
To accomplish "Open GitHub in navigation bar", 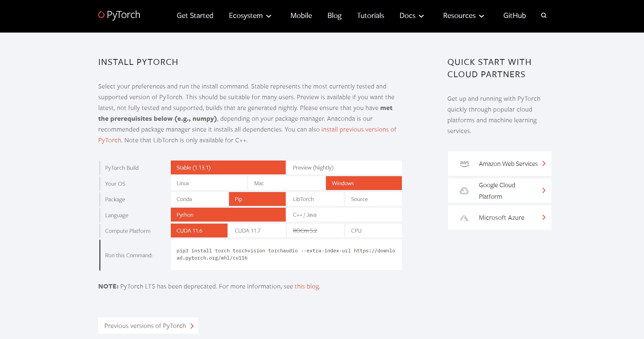I will point(514,16).
